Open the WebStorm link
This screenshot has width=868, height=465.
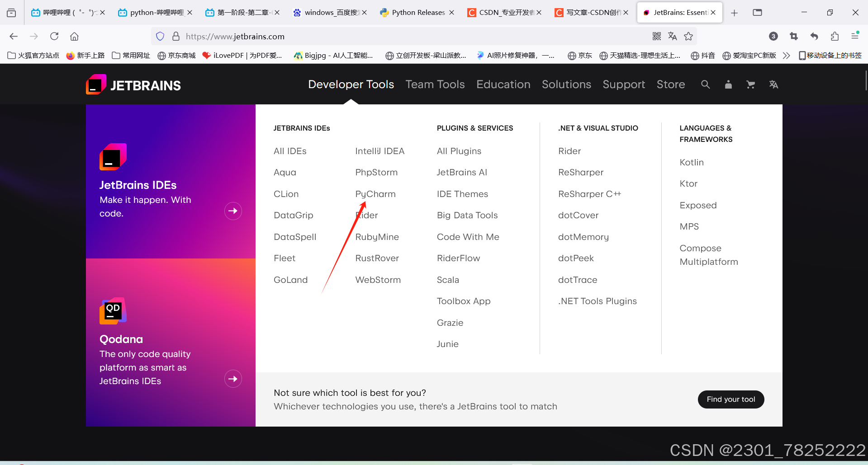click(378, 280)
